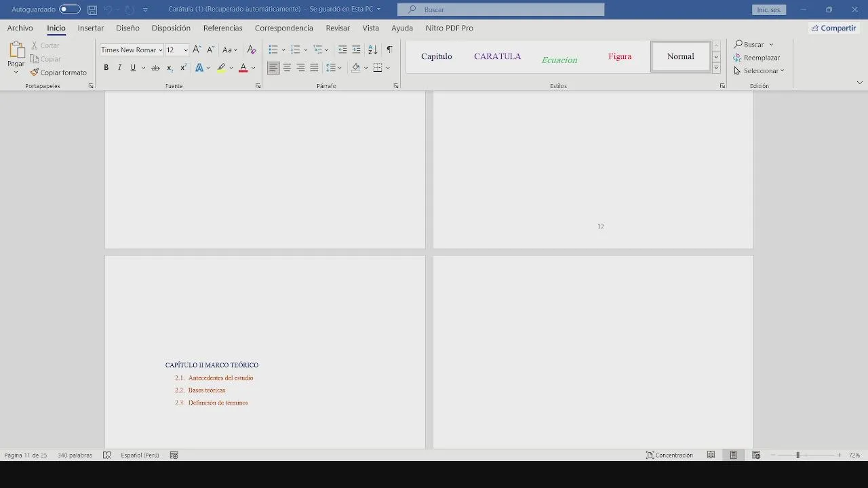Viewport: 868px width, 488px height.
Task: Apply the red font color
Action: tap(243, 68)
